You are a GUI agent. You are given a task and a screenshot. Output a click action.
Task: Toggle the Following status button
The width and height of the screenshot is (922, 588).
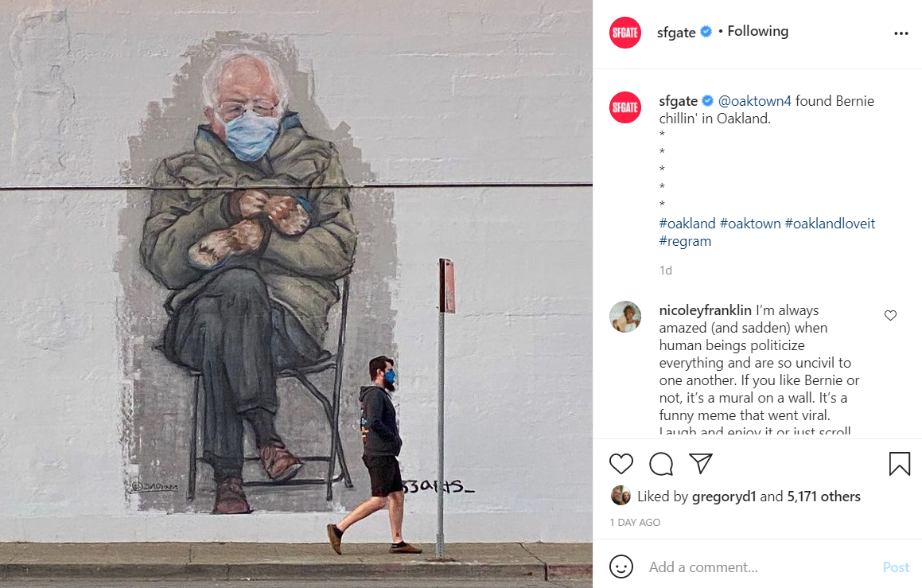point(757,31)
